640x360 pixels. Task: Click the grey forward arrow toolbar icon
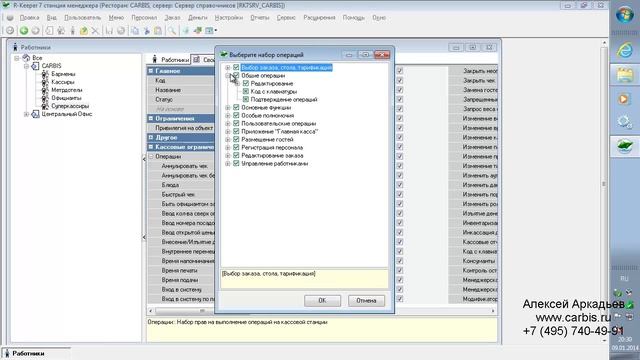click(x=36, y=31)
